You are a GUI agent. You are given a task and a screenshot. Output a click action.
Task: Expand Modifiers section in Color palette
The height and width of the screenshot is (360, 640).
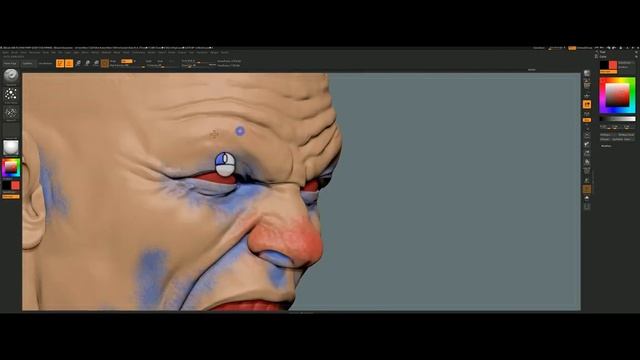click(606, 146)
